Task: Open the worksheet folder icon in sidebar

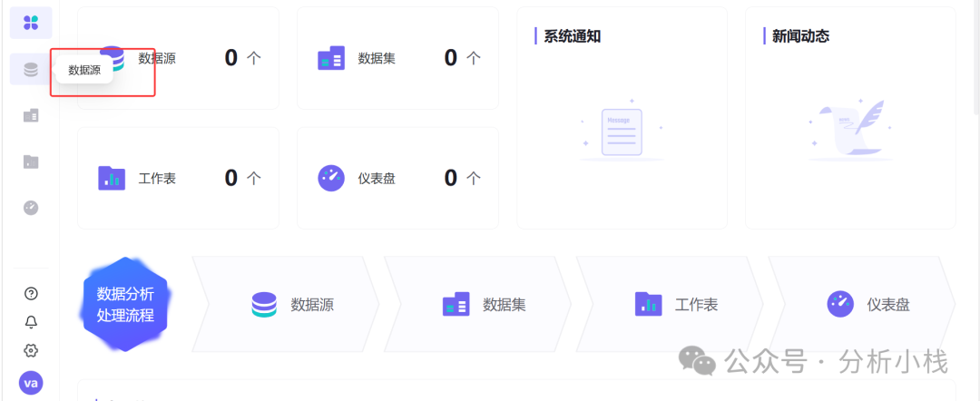Action: tap(31, 161)
